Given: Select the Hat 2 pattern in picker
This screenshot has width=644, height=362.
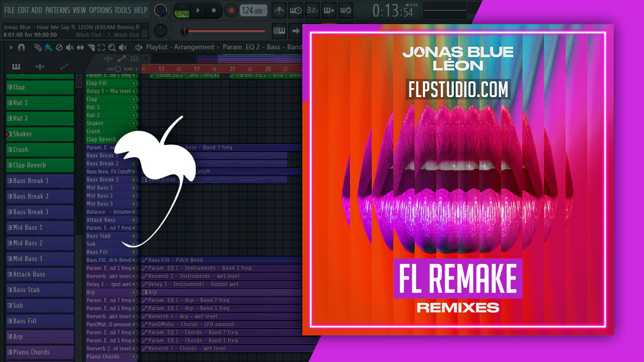Looking at the screenshot, I should (40, 118).
